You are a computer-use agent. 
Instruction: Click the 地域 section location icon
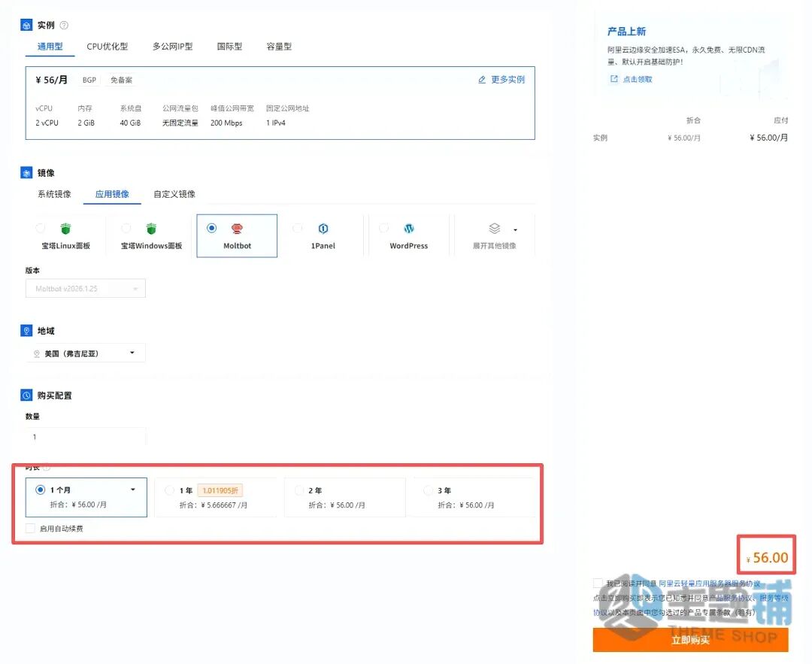[26, 330]
